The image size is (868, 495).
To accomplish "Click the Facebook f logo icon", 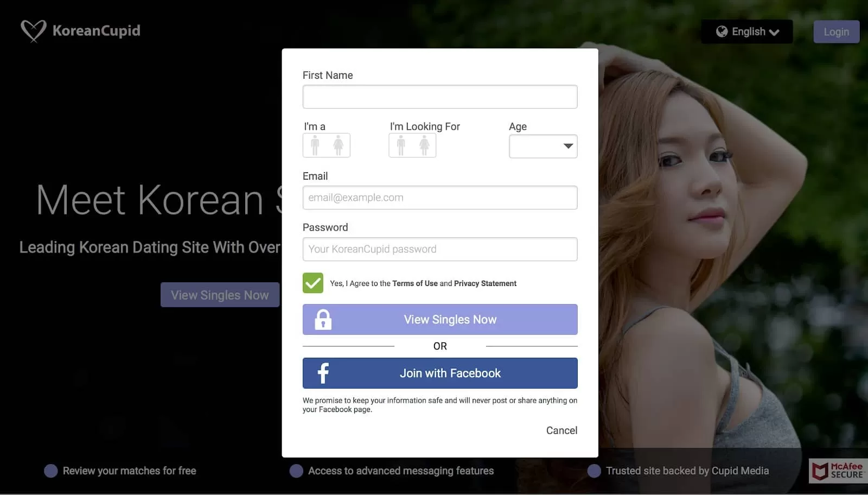I will 323,373.
